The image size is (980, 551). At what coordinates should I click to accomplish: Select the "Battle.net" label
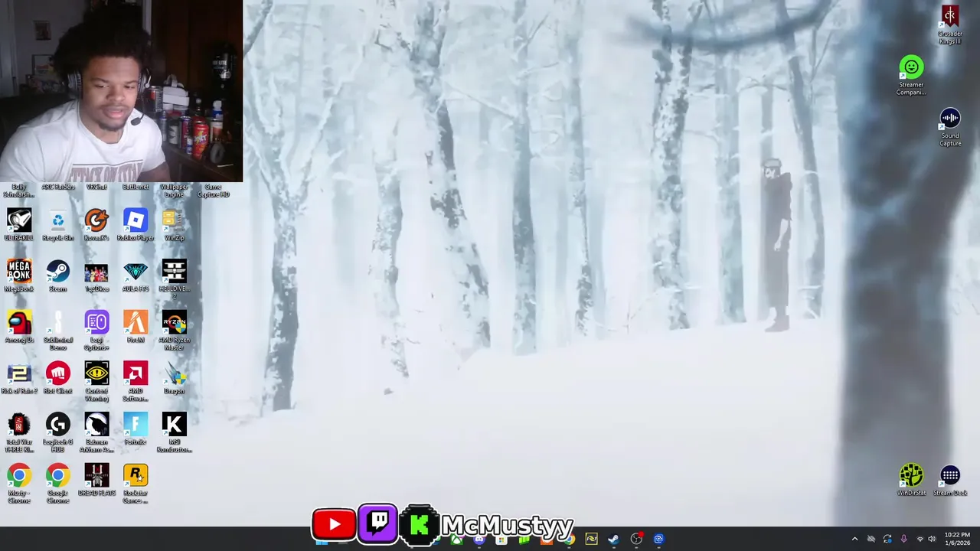tap(136, 187)
